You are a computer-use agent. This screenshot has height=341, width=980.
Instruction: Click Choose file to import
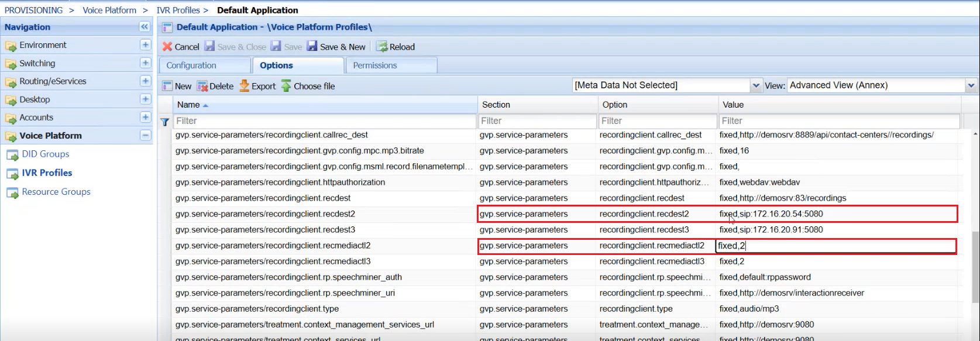pos(308,86)
